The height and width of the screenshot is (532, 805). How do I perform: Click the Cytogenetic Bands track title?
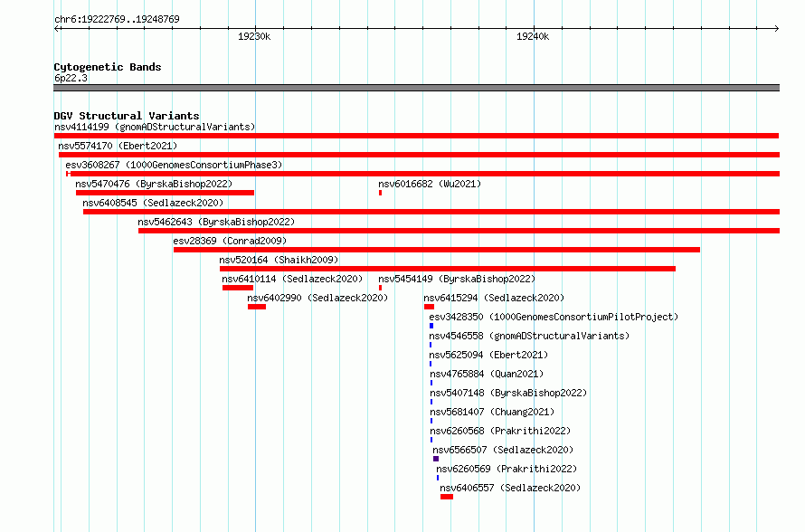[x=108, y=67]
